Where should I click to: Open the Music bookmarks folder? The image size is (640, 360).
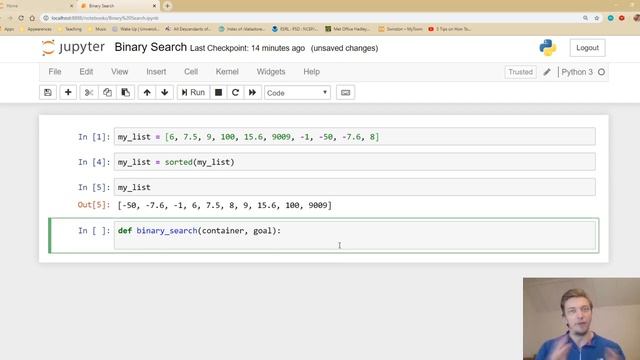click(x=98, y=29)
